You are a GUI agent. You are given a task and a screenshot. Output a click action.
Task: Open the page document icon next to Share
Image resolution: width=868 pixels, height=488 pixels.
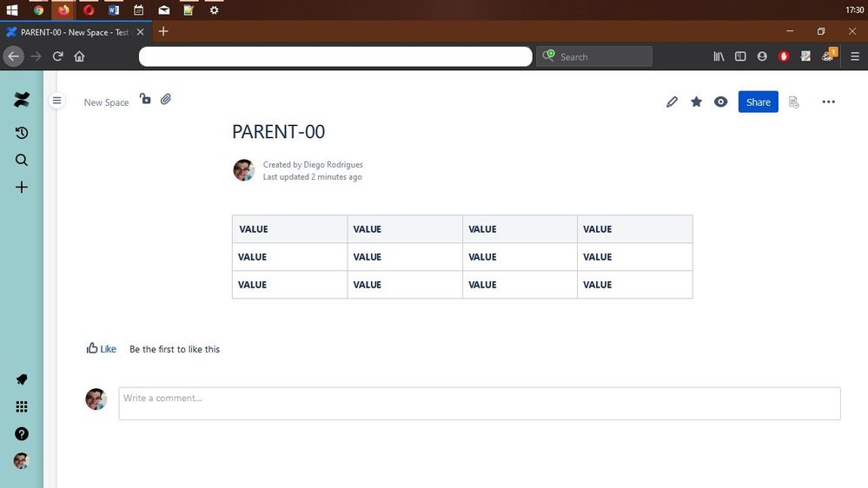pyautogui.click(x=794, y=102)
